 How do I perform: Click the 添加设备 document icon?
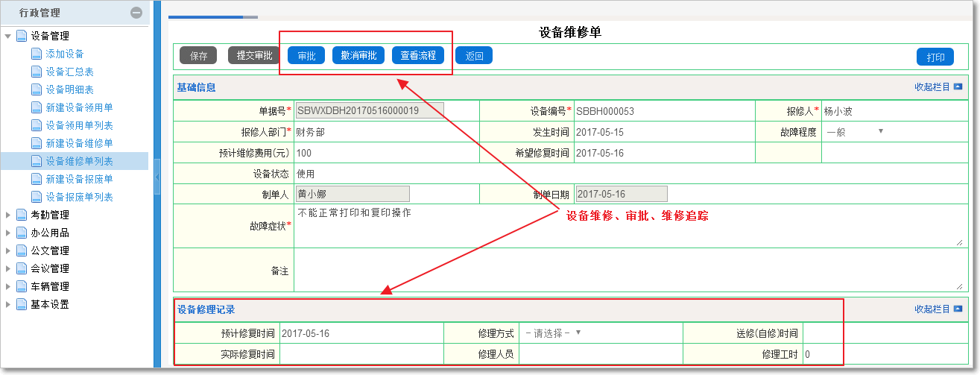tap(37, 54)
